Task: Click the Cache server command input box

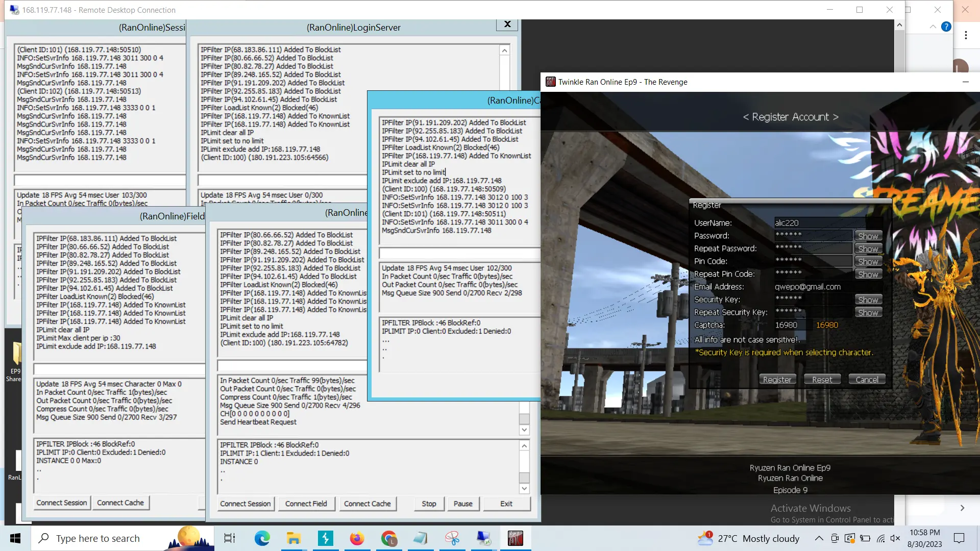Action: point(459,253)
